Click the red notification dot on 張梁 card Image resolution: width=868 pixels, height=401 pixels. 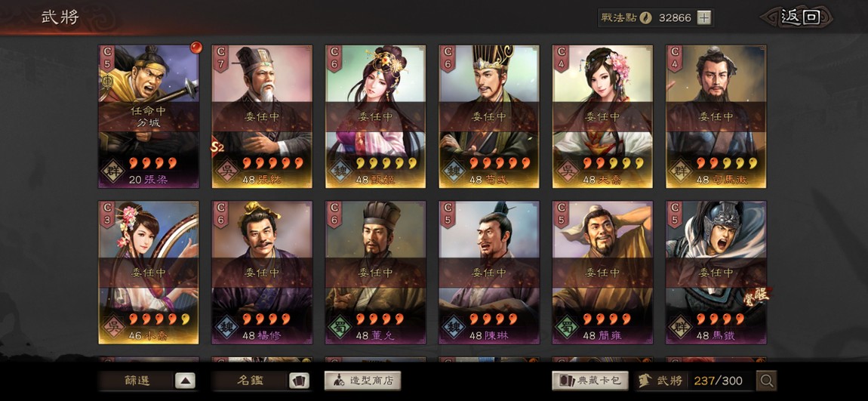point(195,47)
